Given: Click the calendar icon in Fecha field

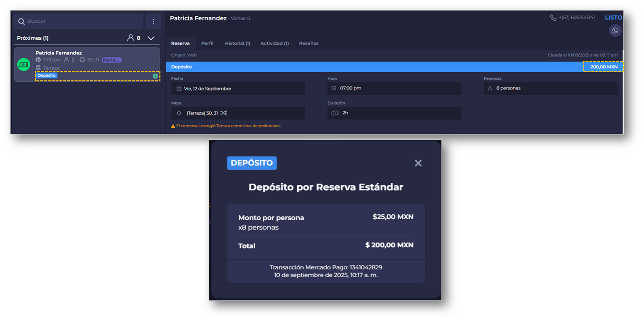Looking at the screenshot, I should pos(179,89).
